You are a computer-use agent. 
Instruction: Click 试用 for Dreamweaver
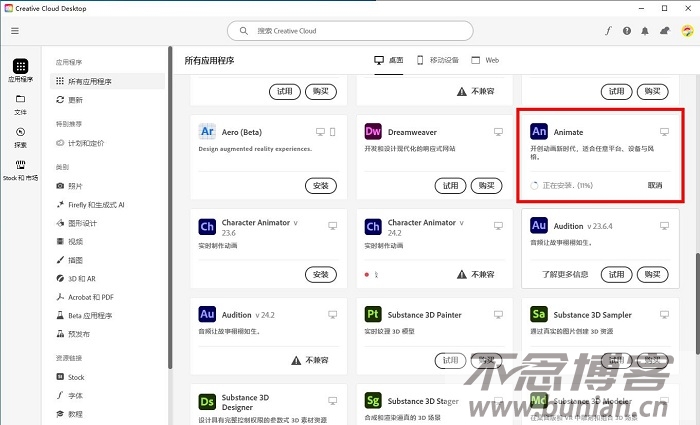pos(451,185)
